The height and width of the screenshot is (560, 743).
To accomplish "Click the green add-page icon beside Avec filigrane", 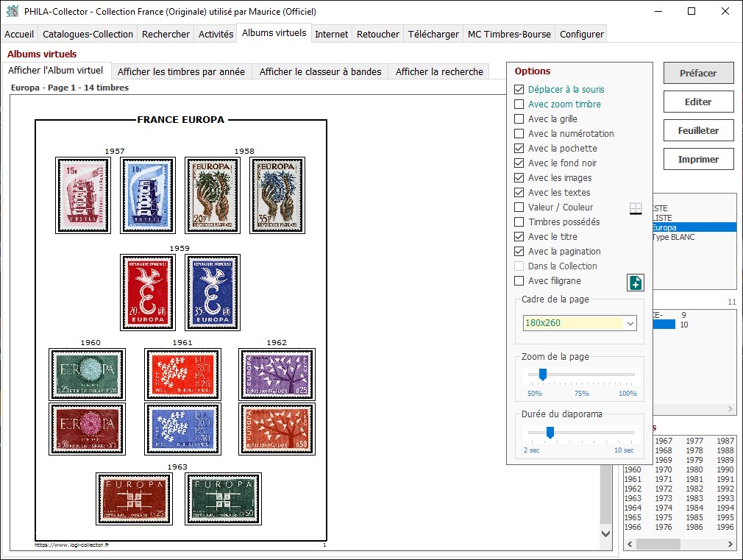I will click(x=635, y=283).
